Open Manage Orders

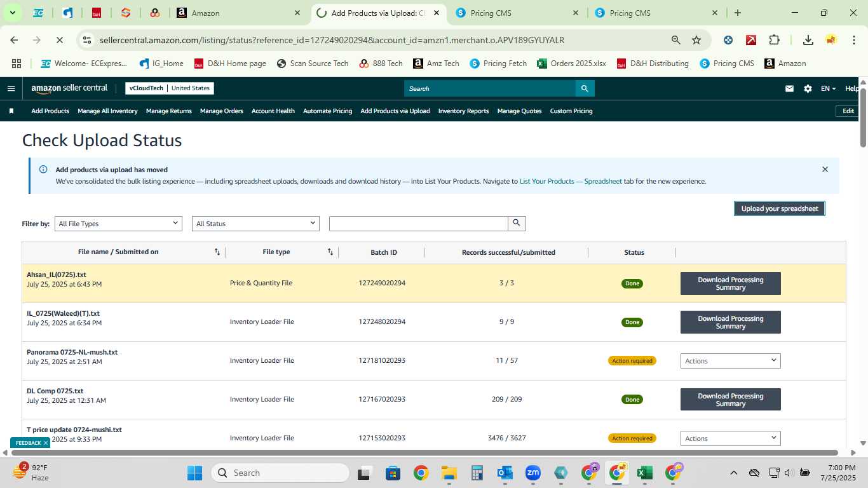[x=222, y=111]
